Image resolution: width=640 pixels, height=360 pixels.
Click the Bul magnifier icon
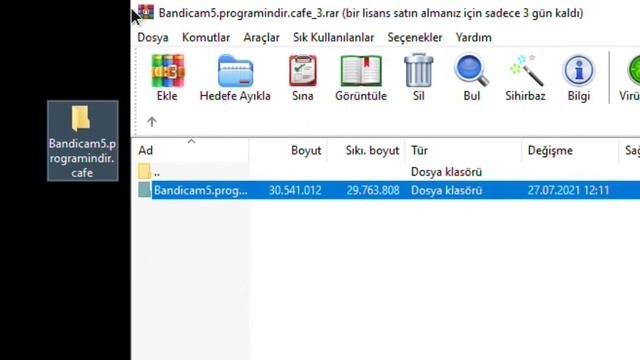(471, 70)
